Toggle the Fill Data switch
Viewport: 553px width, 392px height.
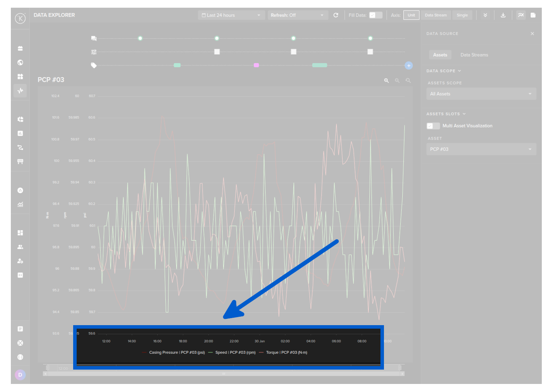pyautogui.click(x=376, y=15)
